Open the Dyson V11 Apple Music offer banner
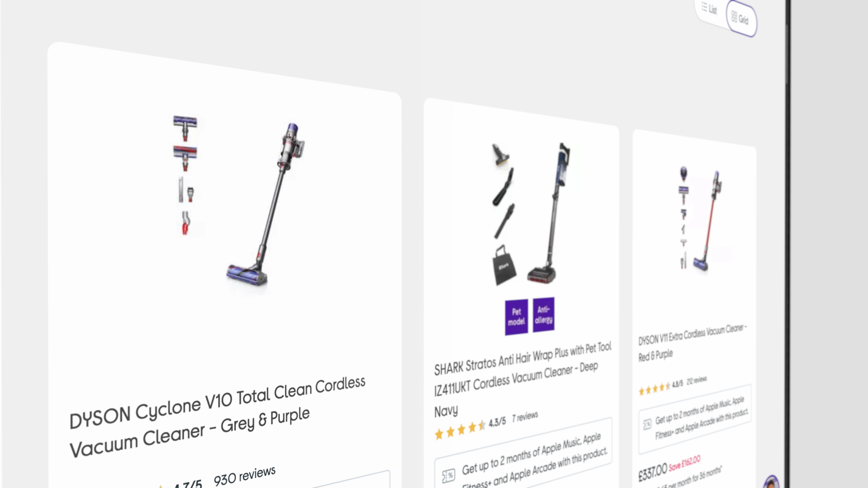 click(695, 419)
